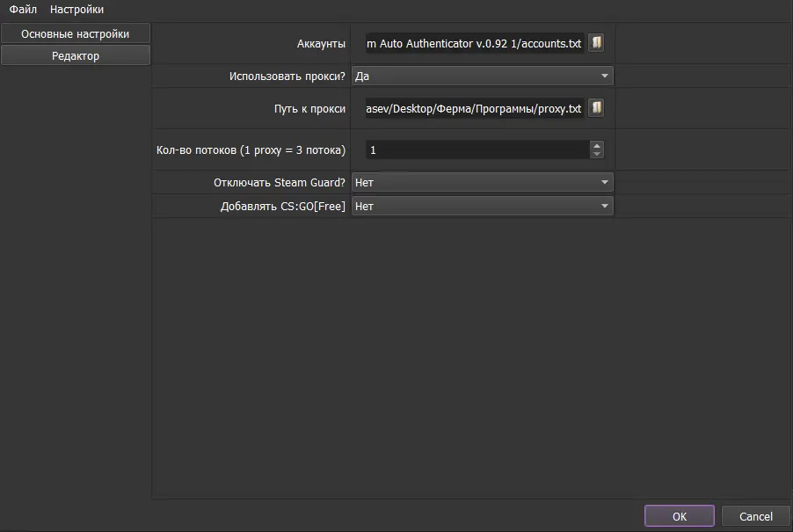Switch to Редактор tab
Screen dimensions: 793x532
(x=76, y=55)
